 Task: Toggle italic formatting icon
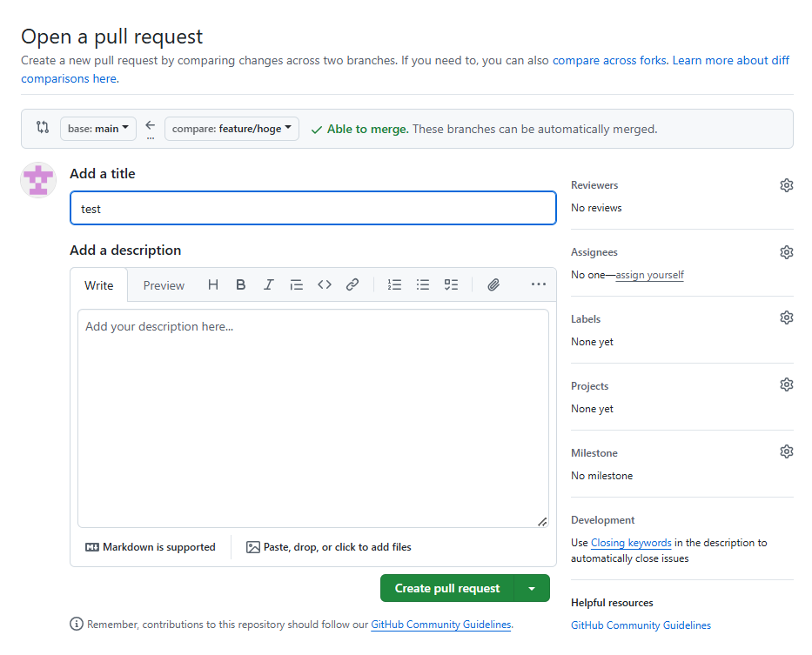click(x=269, y=284)
